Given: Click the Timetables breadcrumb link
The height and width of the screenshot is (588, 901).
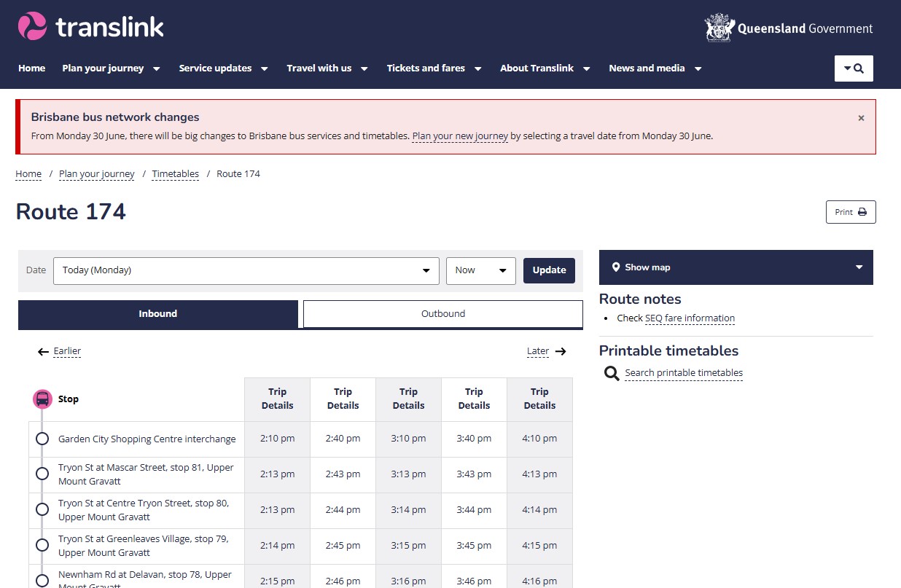Looking at the screenshot, I should point(176,174).
